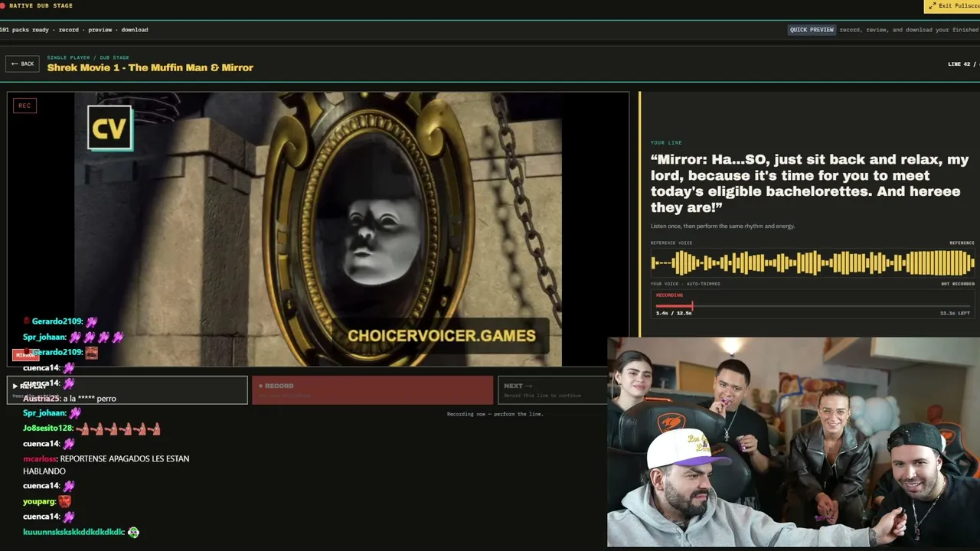
Task: Click the yellow reference voice waveform
Action: 812,263
